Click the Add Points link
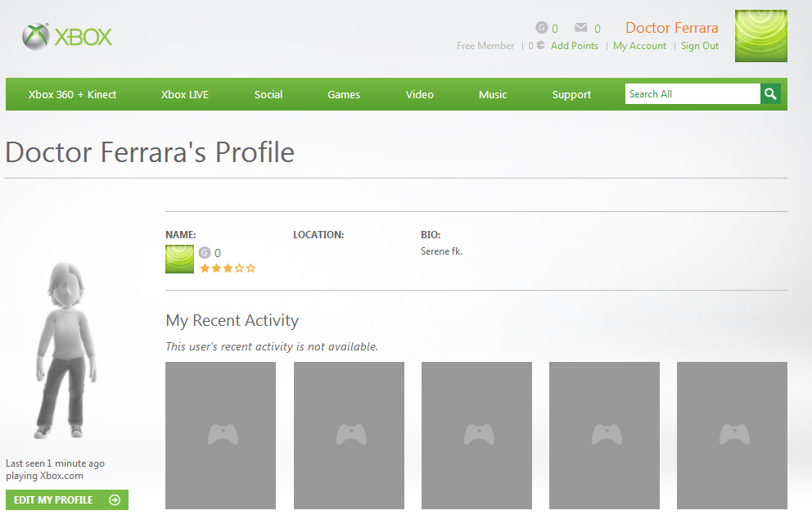 575,46
